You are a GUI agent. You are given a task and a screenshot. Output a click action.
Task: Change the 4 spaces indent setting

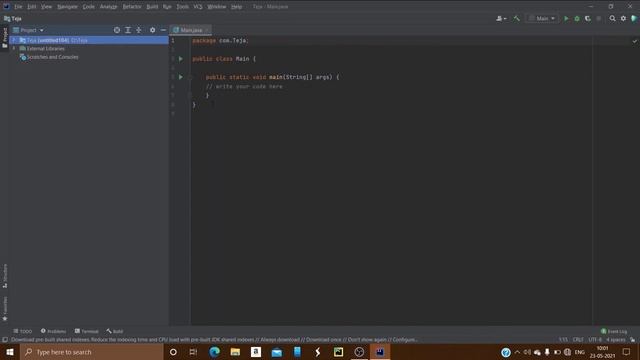[x=616, y=340]
